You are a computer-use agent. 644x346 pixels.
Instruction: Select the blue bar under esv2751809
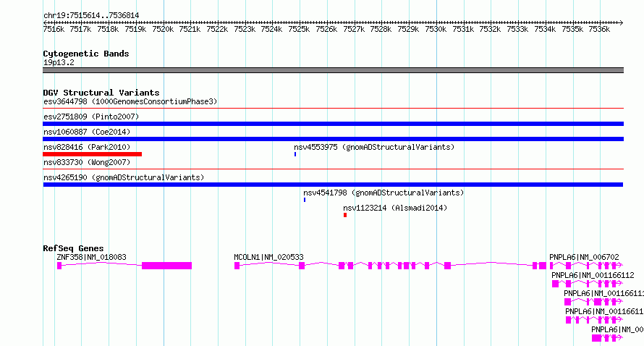[x=333, y=124]
